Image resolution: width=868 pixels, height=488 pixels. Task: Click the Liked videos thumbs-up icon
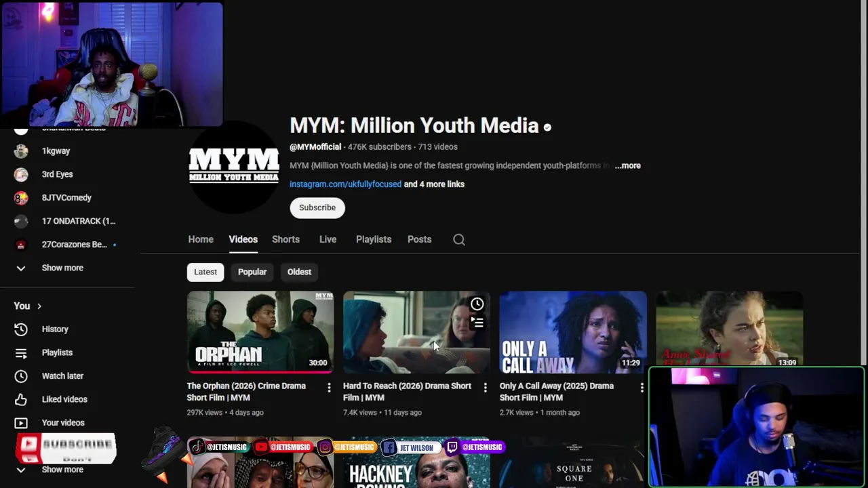[x=21, y=399]
